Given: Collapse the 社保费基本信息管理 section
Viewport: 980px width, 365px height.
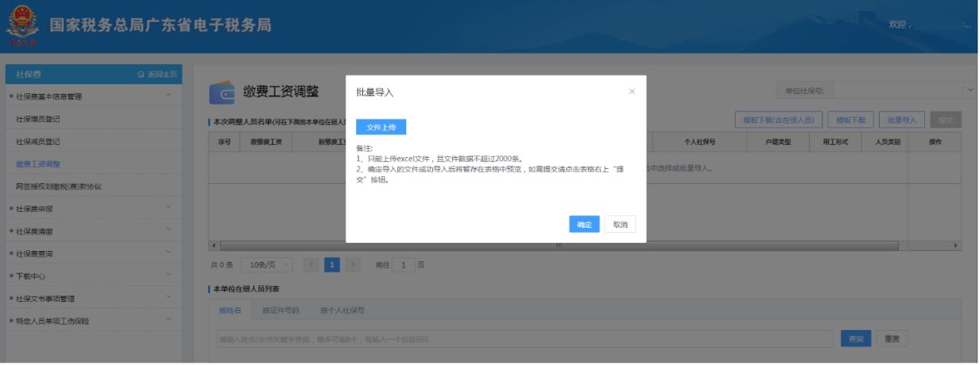Looking at the screenshot, I should pos(168,96).
